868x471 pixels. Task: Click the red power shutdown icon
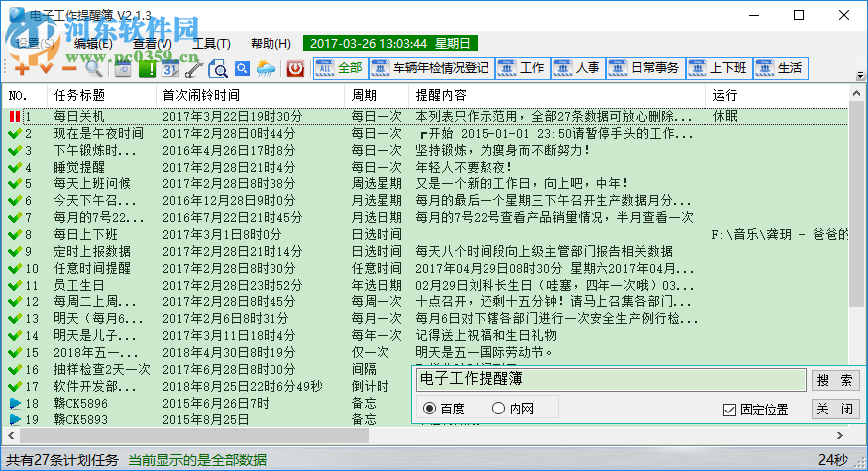coord(295,69)
